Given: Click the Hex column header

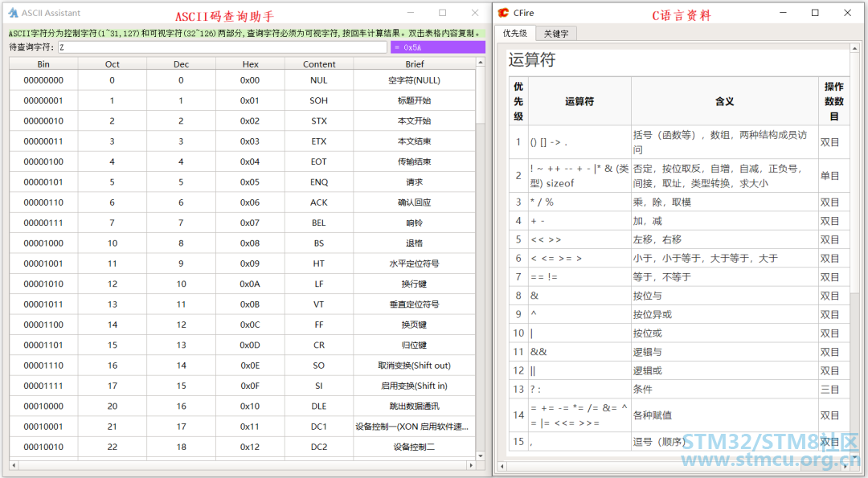Looking at the screenshot, I should (250, 64).
